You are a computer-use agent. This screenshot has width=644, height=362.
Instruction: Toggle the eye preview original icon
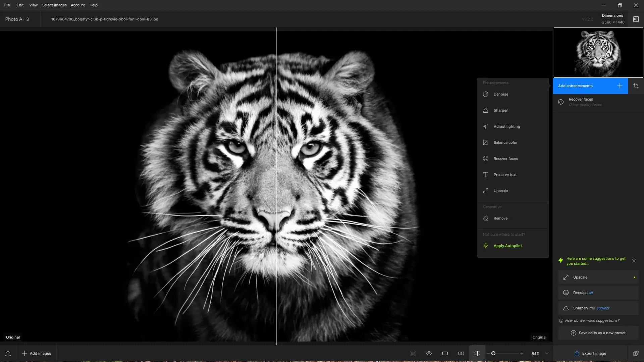[429, 353]
